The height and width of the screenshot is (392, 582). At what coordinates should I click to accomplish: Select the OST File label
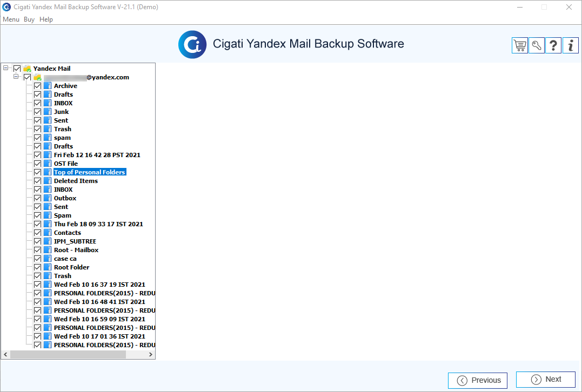click(x=66, y=164)
